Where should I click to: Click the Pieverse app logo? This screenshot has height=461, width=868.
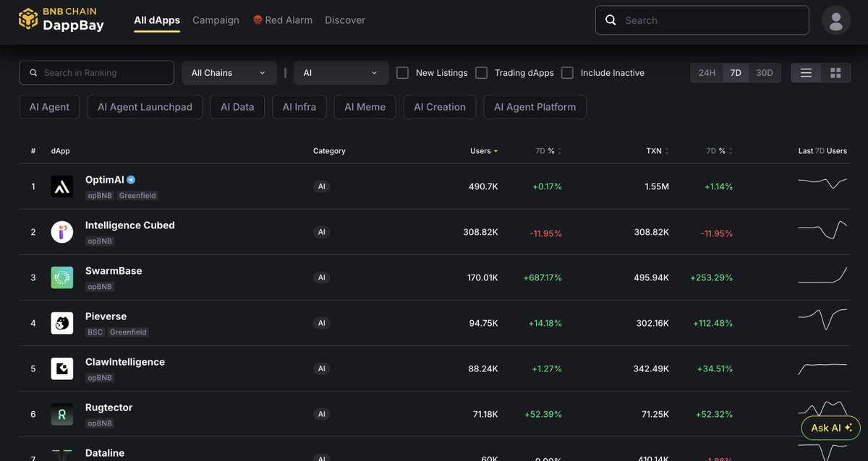pos(62,323)
